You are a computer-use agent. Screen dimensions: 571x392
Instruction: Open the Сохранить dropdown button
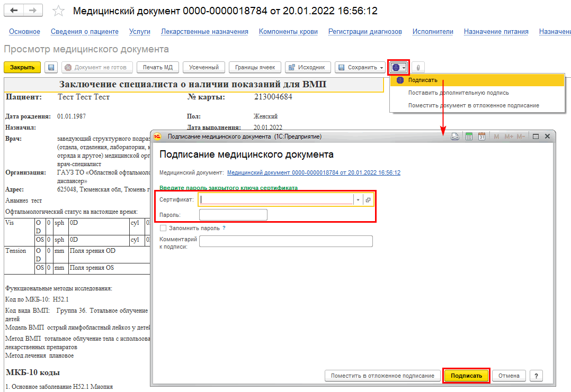point(360,67)
